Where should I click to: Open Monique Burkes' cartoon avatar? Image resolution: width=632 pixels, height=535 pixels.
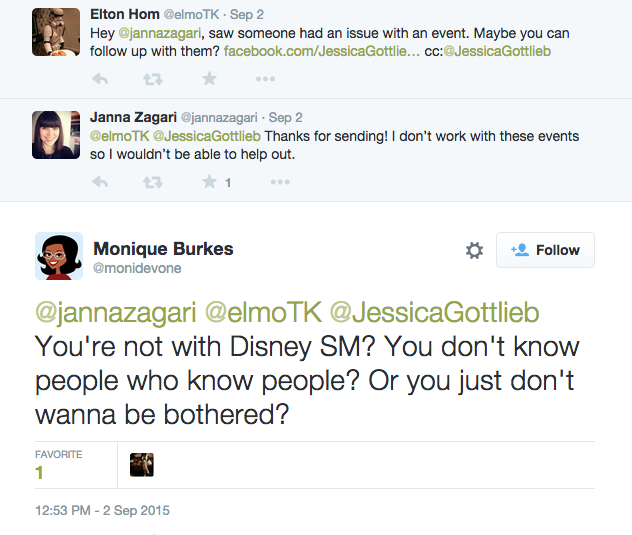tap(59, 256)
